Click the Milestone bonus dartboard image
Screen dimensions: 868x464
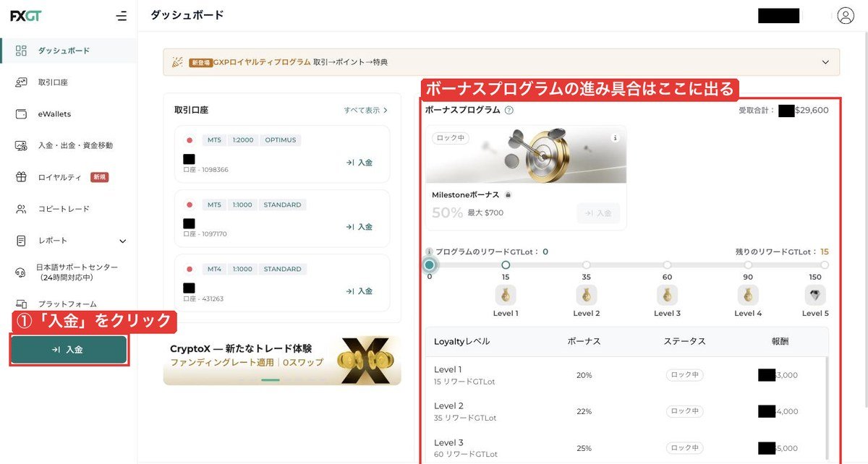click(526, 154)
